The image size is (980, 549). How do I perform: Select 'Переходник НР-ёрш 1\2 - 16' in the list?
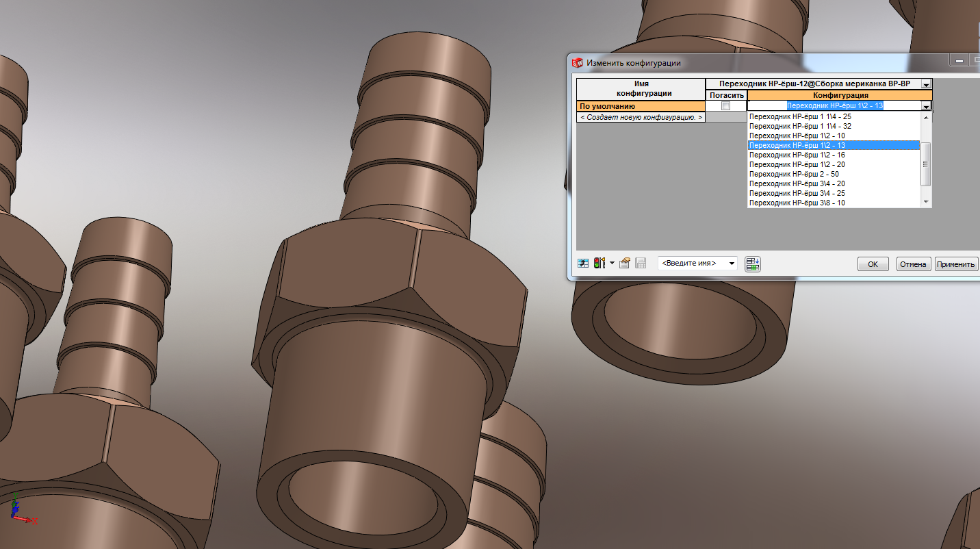[x=834, y=155]
